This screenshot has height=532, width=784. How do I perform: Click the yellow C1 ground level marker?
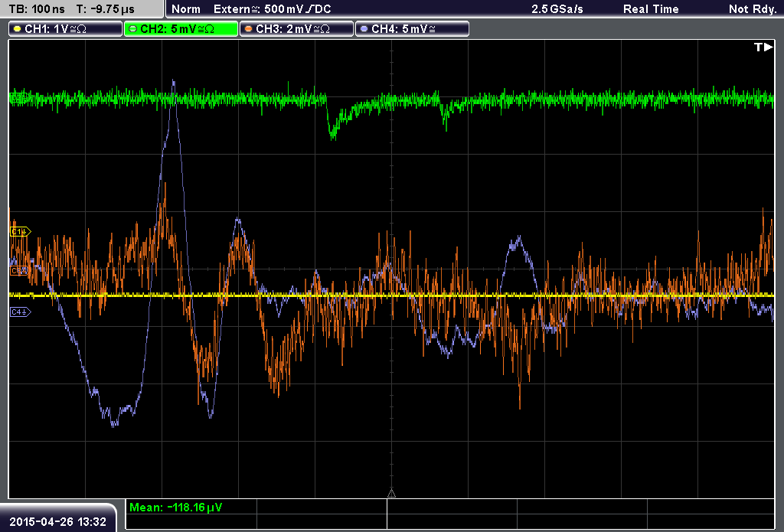21,231
